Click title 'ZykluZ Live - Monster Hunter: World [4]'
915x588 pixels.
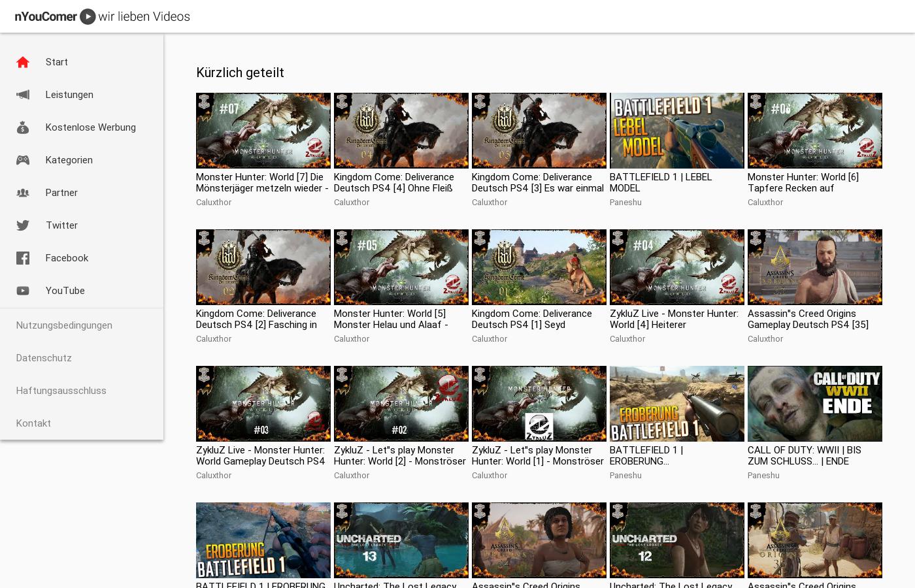(x=674, y=319)
